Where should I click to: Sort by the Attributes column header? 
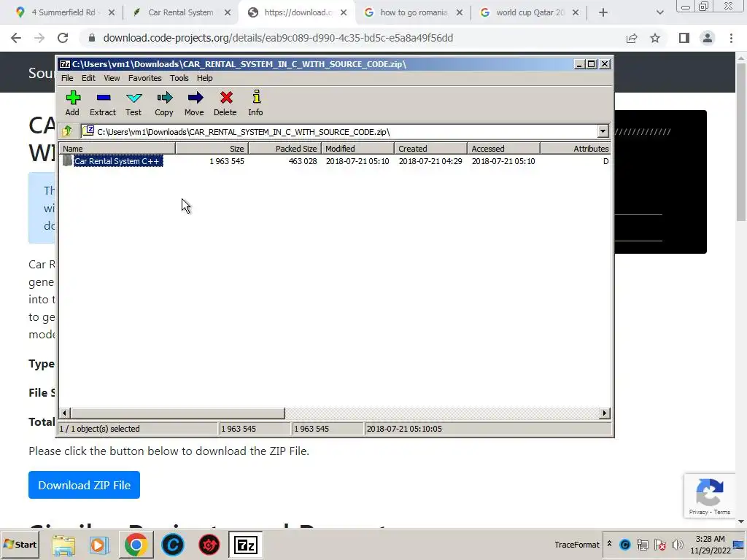click(576, 149)
